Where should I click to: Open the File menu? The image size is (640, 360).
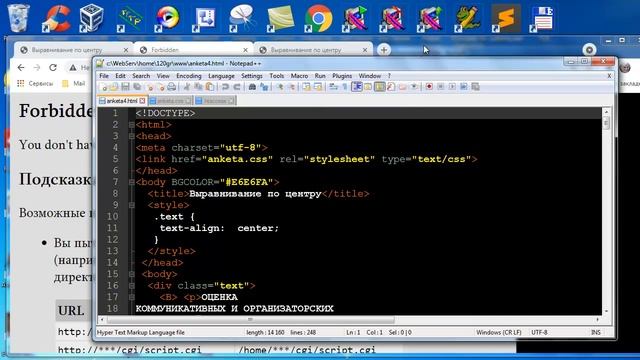(x=104, y=76)
